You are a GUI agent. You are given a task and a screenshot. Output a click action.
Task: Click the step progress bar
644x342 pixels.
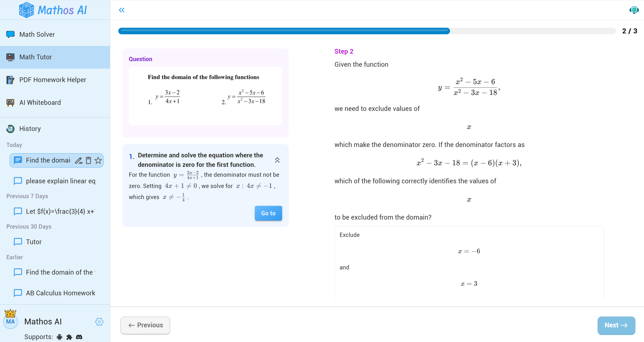[x=367, y=31]
